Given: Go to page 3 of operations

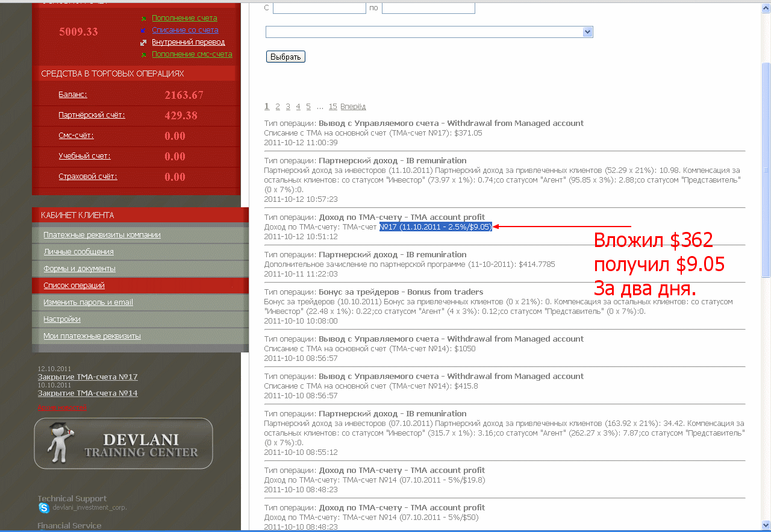Looking at the screenshot, I should (x=288, y=107).
